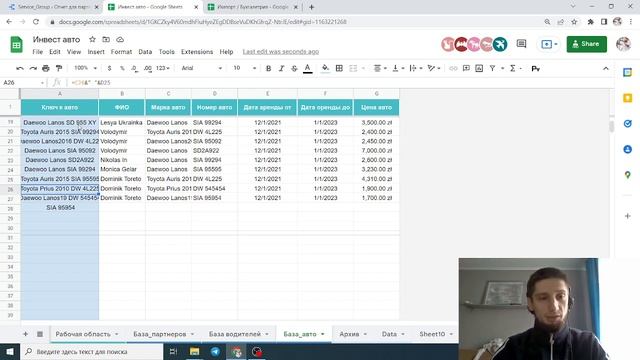Open the Edit menu
The width and height of the screenshot is (640, 360).
55,52
